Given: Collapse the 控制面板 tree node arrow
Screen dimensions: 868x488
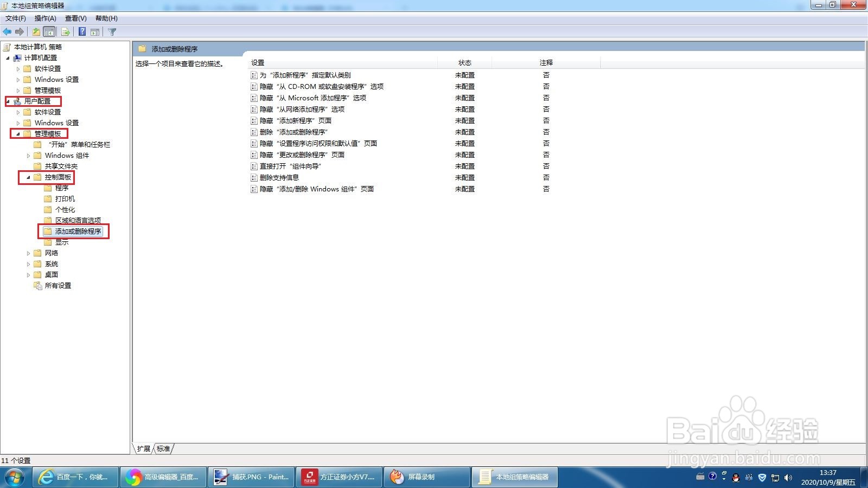Looking at the screenshot, I should (x=28, y=177).
